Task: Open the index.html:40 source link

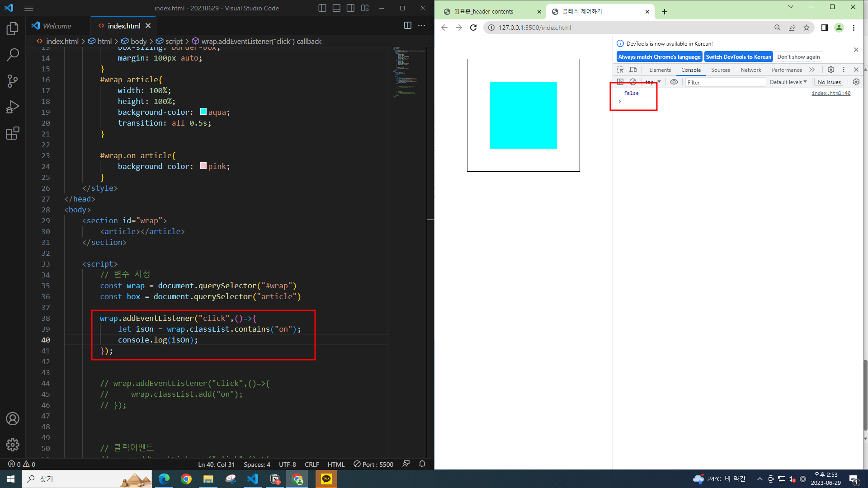Action: (x=830, y=93)
